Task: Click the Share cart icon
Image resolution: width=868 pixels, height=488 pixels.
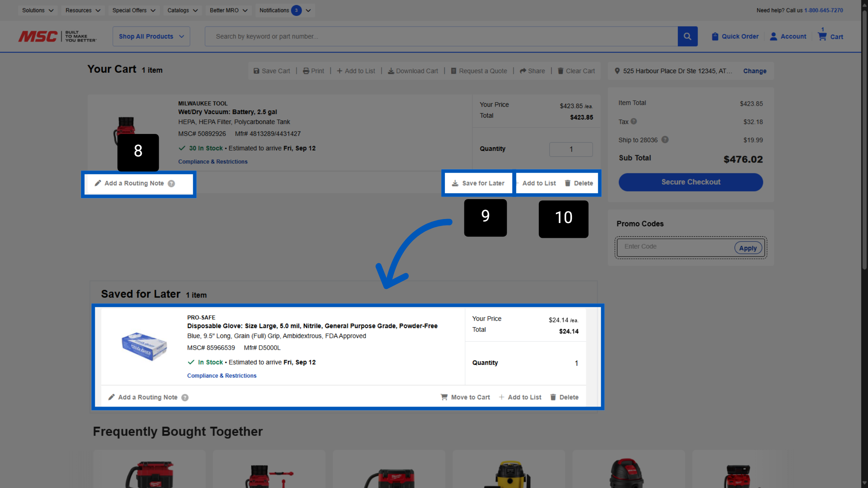Action: [x=523, y=71]
